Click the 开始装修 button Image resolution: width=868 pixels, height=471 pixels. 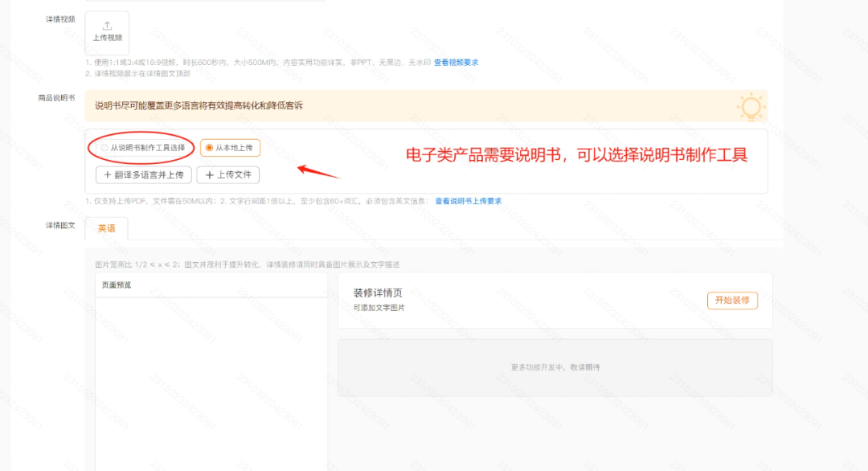[731, 300]
